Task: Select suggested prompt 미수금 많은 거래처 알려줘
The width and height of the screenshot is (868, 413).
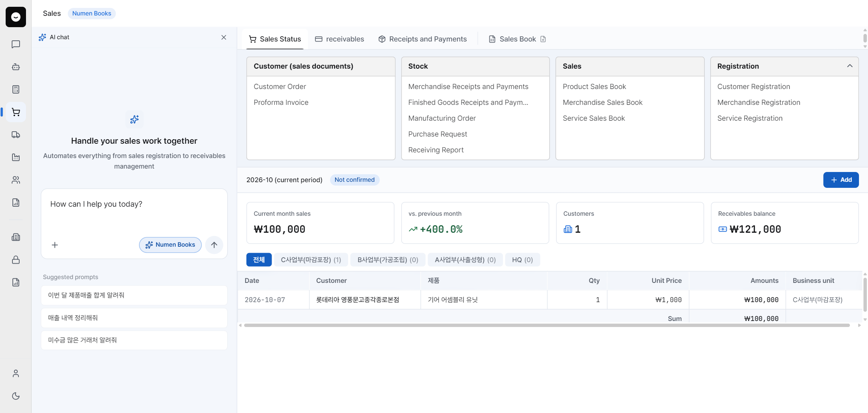Action: [x=134, y=340]
